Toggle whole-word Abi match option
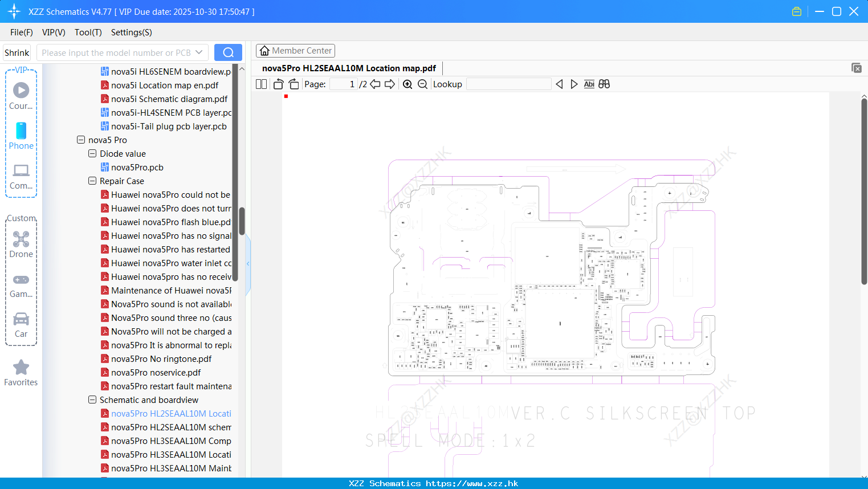 click(x=589, y=84)
